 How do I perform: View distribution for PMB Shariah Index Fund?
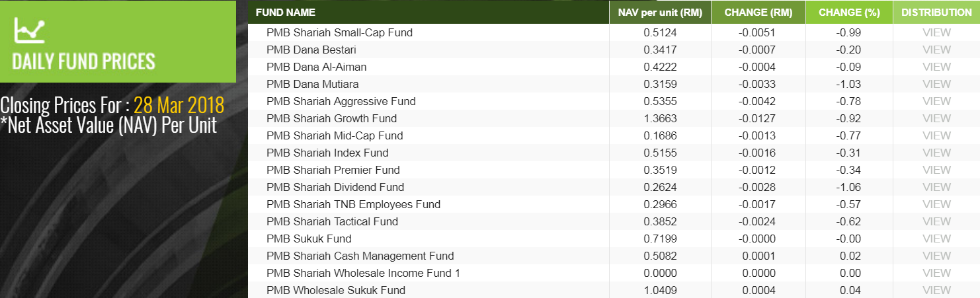pyautogui.click(x=936, y=153)
